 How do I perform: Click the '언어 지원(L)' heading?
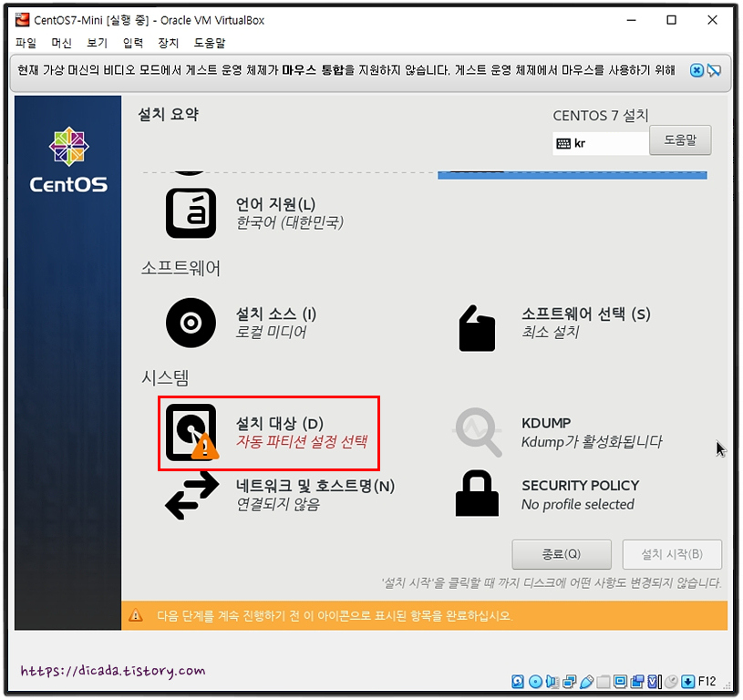[276, 204]
